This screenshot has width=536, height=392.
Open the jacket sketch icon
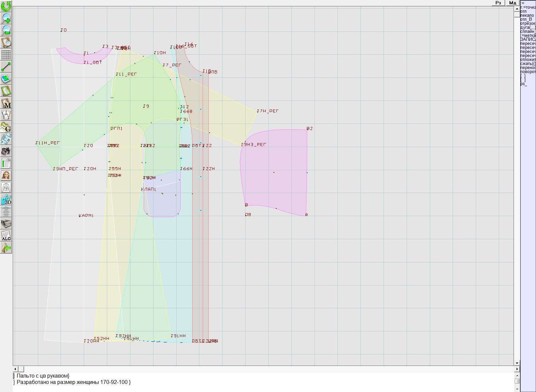pos(6,187)
